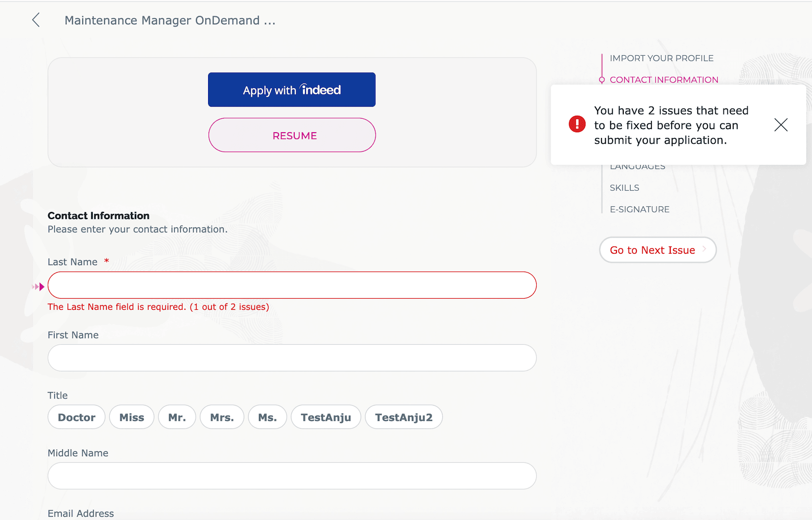Open IMPORT YOUR PROFILE section

(x=662, y=58)
